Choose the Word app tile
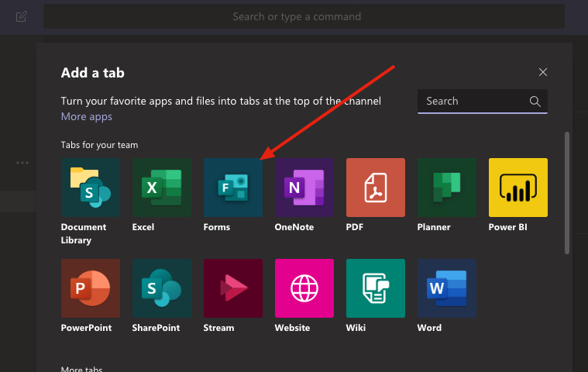This screenshot has width=588, height=372. pos(447,288)
